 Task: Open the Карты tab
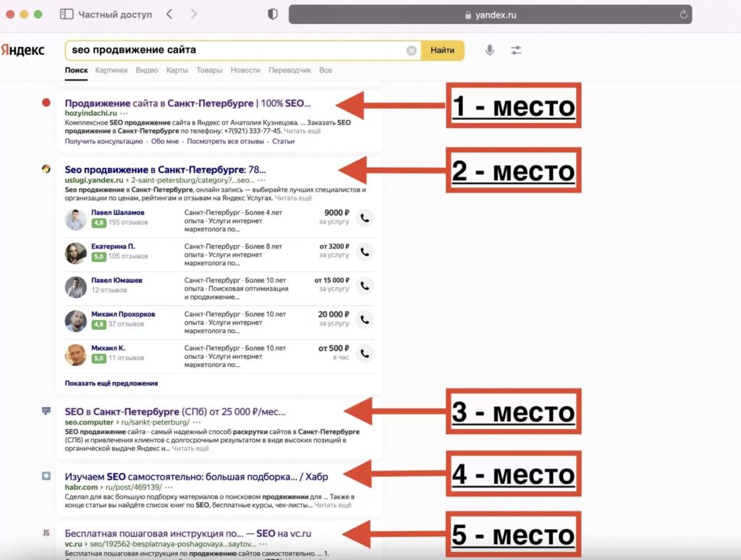tap(177, 70)
